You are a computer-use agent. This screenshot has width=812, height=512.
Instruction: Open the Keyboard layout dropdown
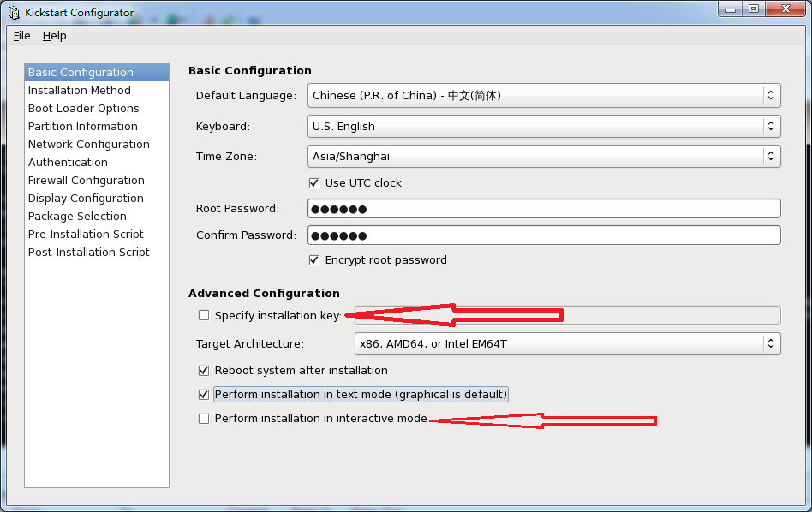click(x=543, y=126)
